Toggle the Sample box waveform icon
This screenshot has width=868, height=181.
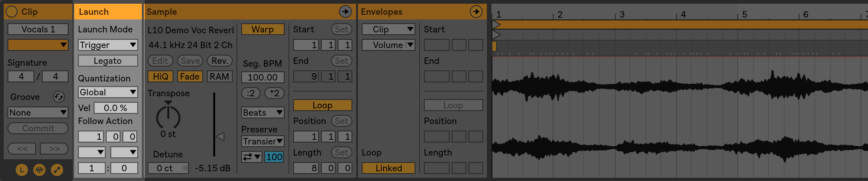(x=39, y=170)
